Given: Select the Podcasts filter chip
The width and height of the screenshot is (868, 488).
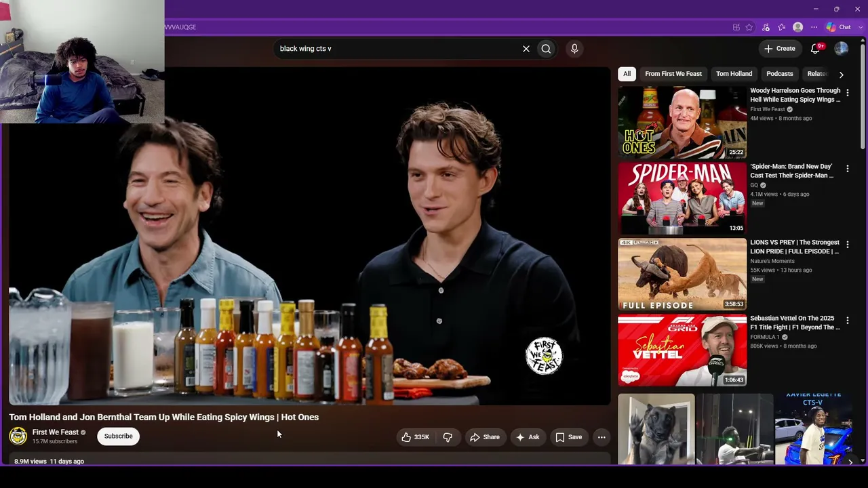Looking at the screenshot, I should [x=780, y=74].
